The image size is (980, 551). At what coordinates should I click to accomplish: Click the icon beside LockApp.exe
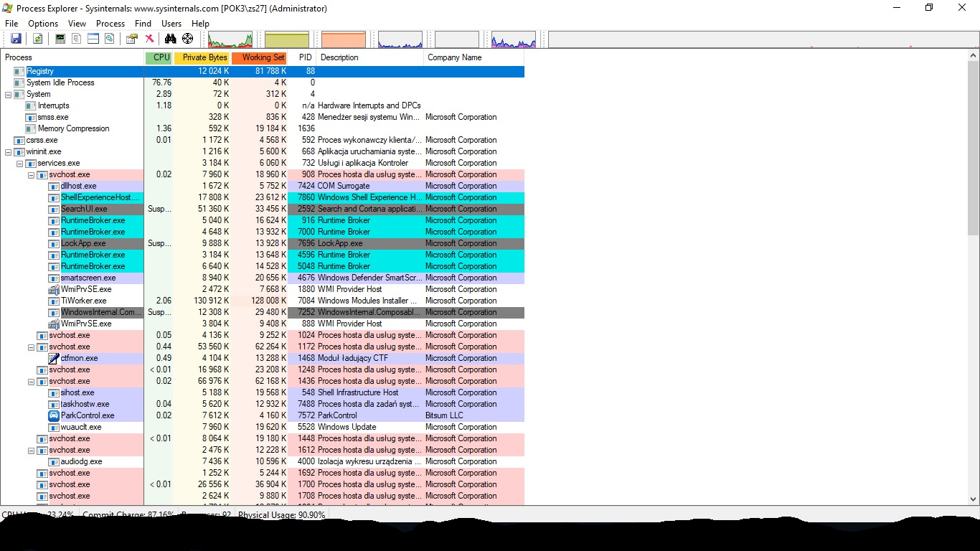pyautogui.click(x=54, y=243)
